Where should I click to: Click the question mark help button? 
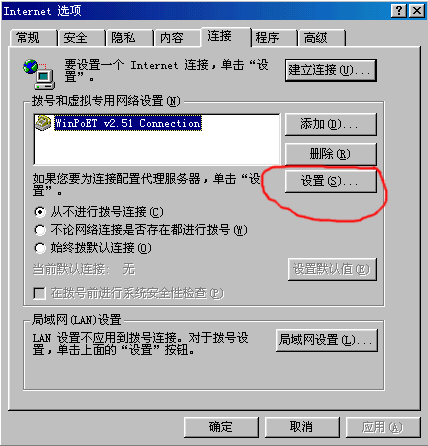click(x=399, y=11)
